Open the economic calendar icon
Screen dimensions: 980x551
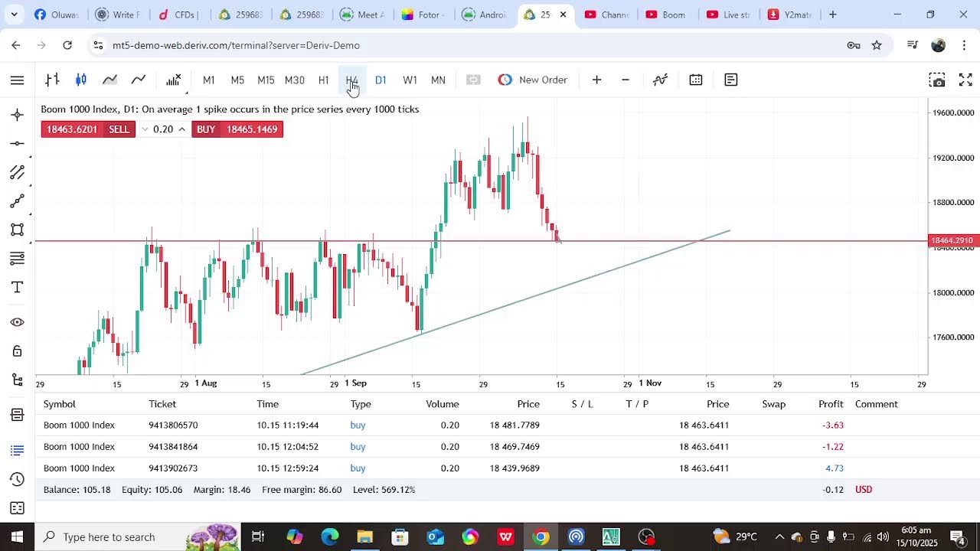point(696,80)
